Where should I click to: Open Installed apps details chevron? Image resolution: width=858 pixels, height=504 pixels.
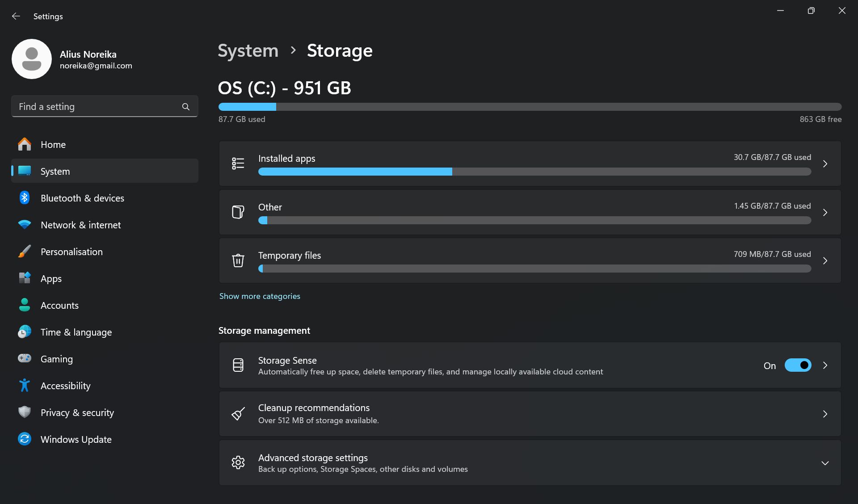tap(825, 164)
